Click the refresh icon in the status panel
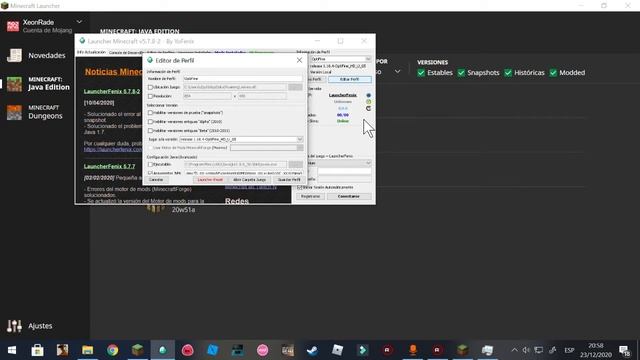Viewport: 640px width, 360px height. click(x=369, y=108)
